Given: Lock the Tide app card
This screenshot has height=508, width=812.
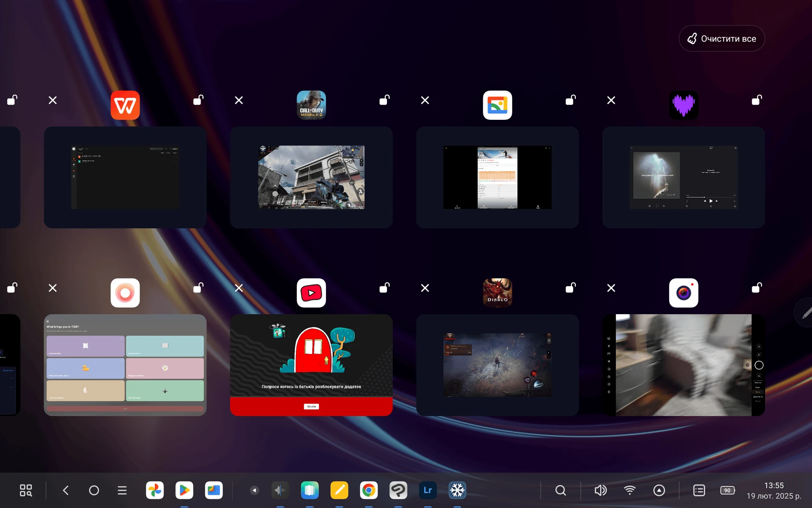Looking at the screenshot, I should tap(198, 288).
